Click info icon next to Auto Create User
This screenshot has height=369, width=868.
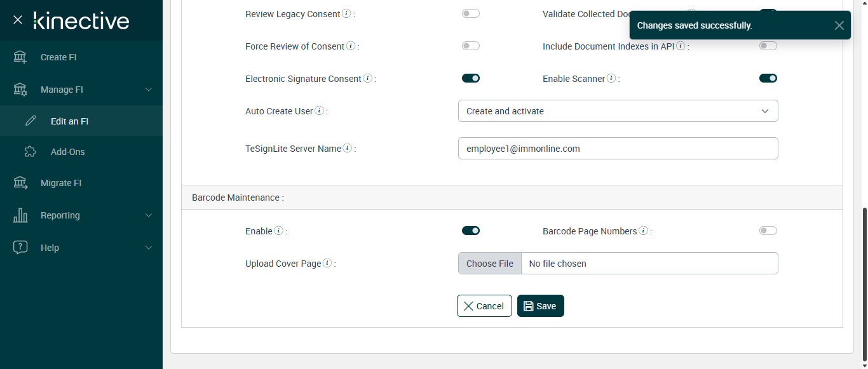pyautogui.click(x=320, y=111)
